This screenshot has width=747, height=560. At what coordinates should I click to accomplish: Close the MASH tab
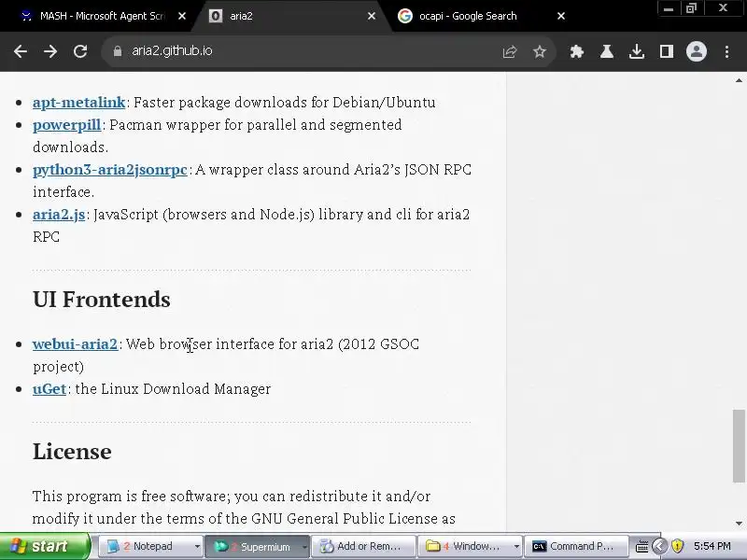pos(182,16)
